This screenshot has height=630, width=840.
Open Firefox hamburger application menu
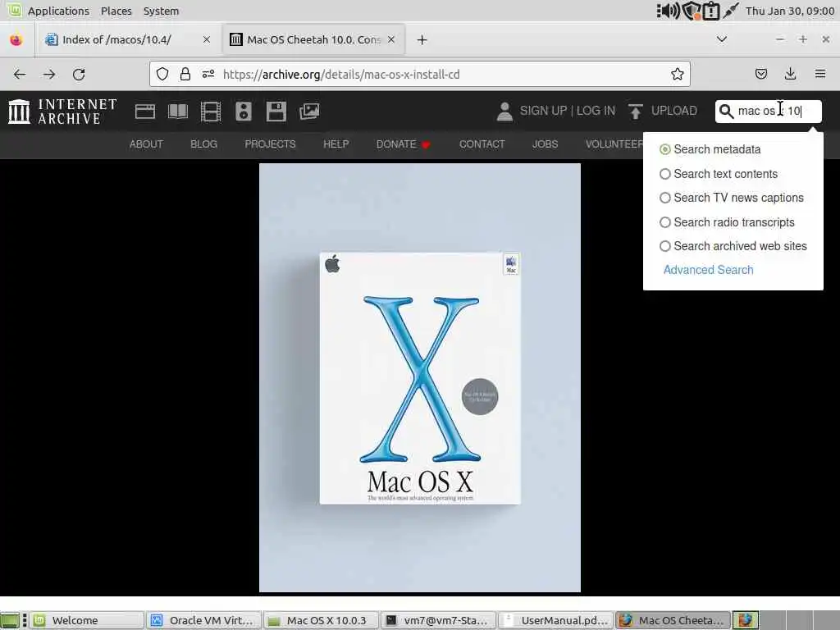tap(819, 74)
